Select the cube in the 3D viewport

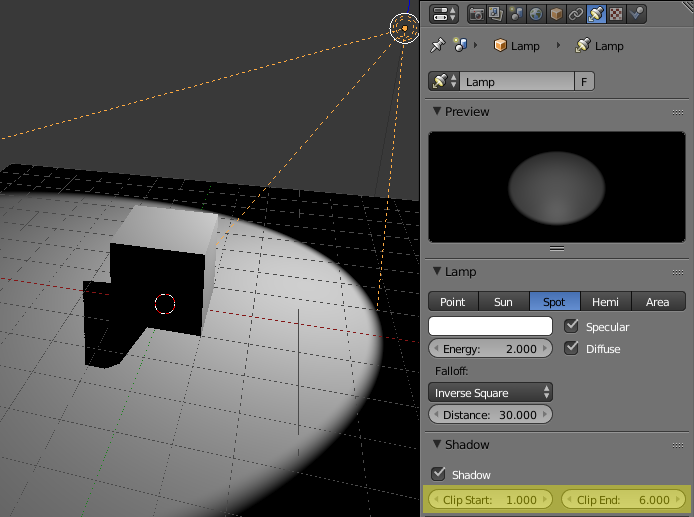pos(164,270)
